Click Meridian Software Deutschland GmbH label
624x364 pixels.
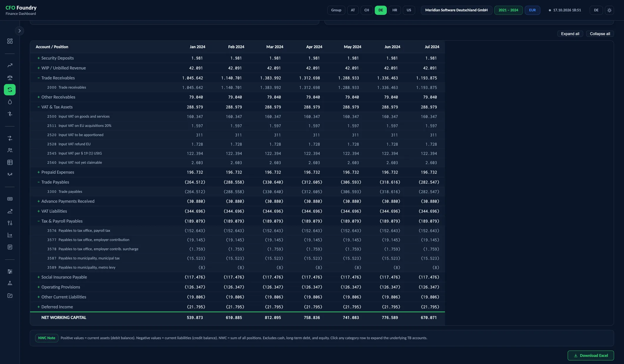pyautogui.click(x=456, y=10)
